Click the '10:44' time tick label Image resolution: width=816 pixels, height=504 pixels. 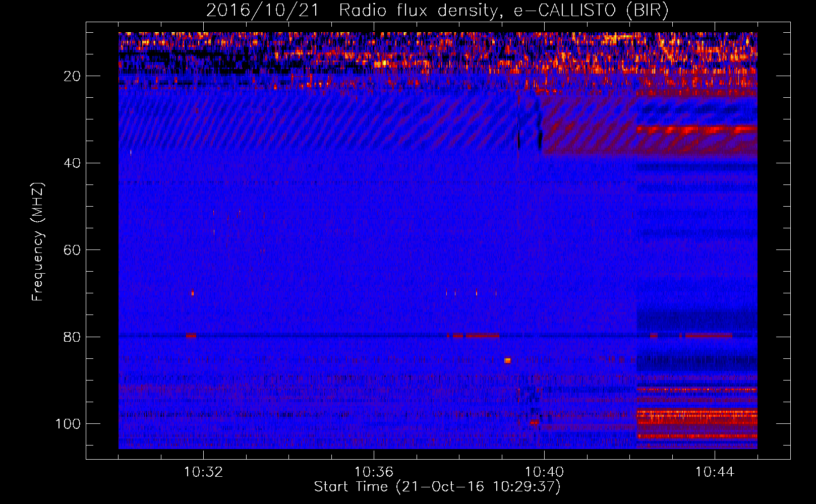tap(715, 472)
